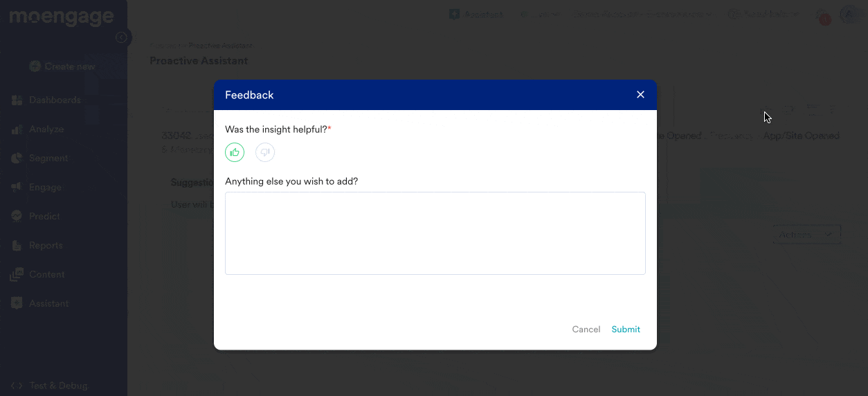Expand the Actions dropdown
The width and height of the screenshot is (868, 396).
(x=806, y=235)
